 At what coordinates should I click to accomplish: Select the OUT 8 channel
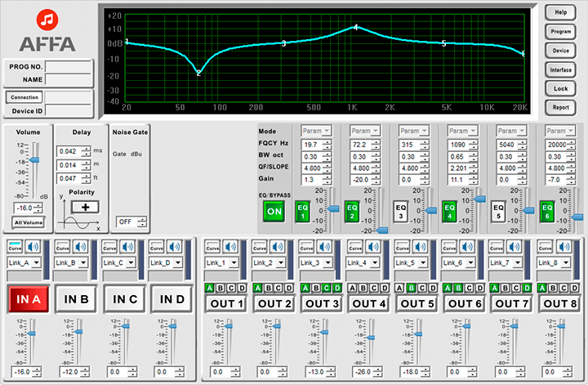560,303
